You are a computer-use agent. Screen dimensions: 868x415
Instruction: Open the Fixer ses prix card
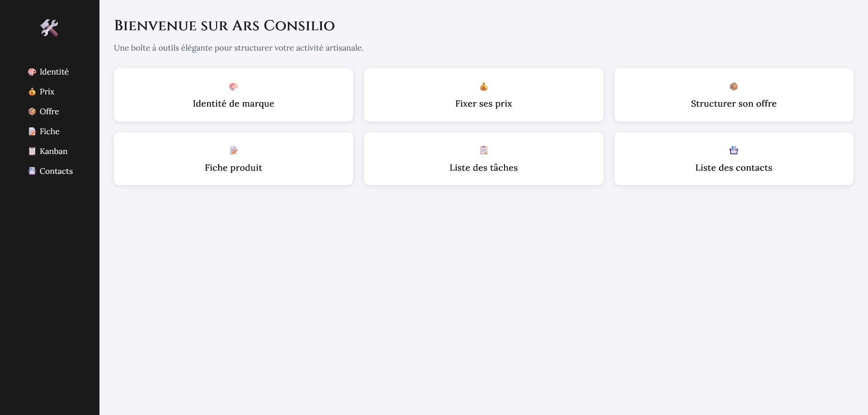(483, 103)
